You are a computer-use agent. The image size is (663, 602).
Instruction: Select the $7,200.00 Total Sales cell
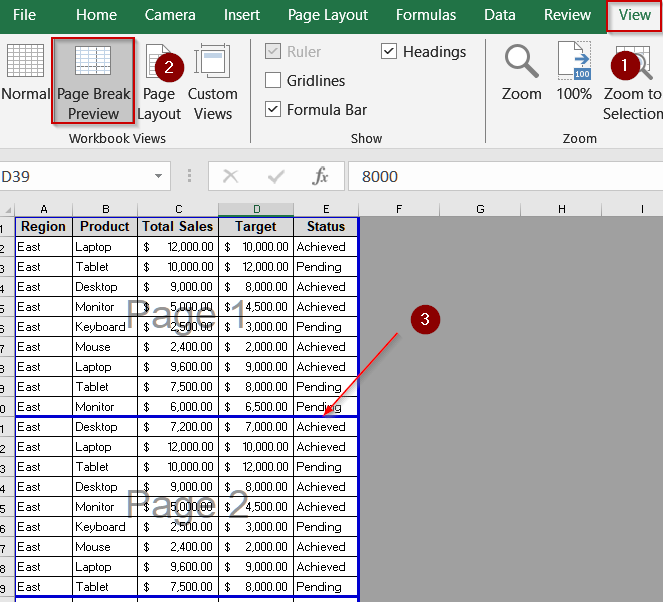178,427
